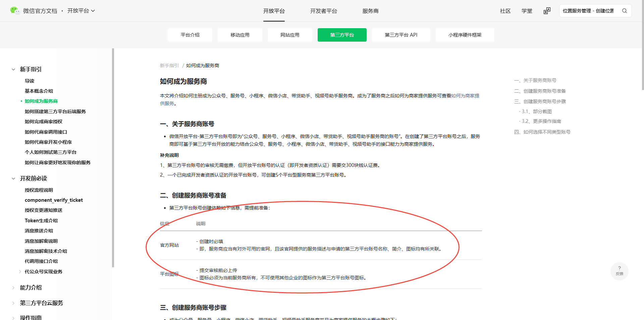Image resolution: width=644 pixels, height=320 pixels.
Task: Switch to the 开放平台 top tab
Action: coord(274,11)
